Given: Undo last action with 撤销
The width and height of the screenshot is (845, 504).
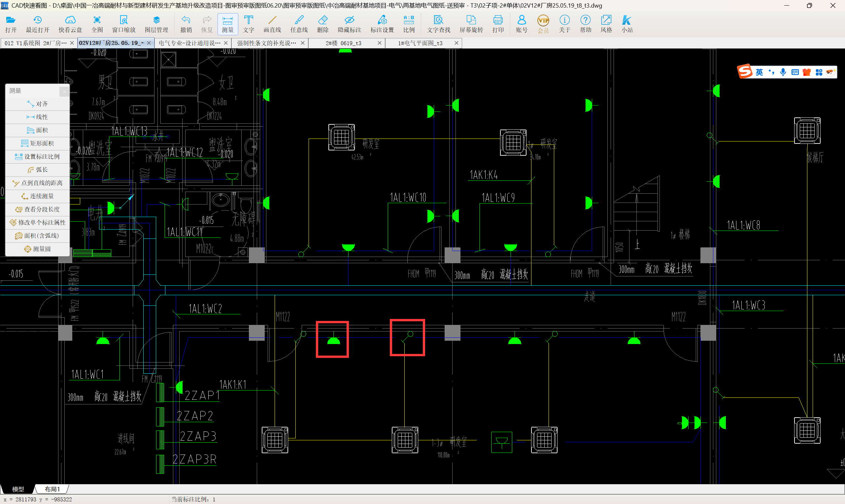Looking at the screenshot, I should 186,24.
